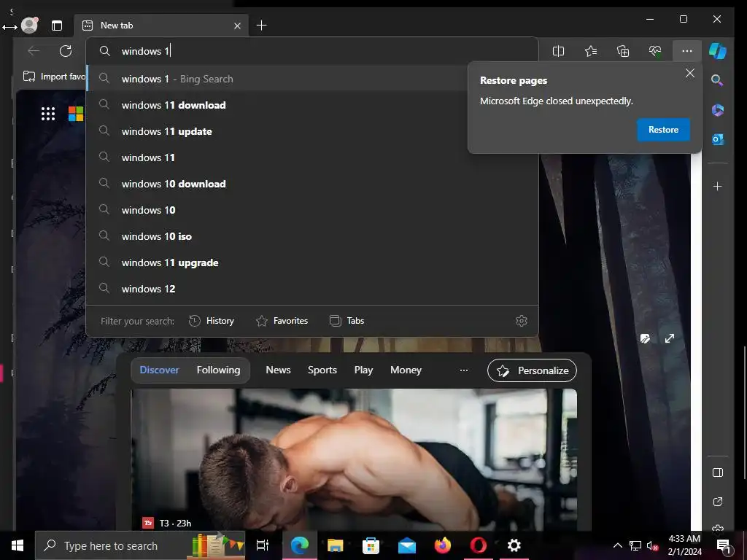
Task: Click the sidebar Search icon
Action: (x=718, y=80)
